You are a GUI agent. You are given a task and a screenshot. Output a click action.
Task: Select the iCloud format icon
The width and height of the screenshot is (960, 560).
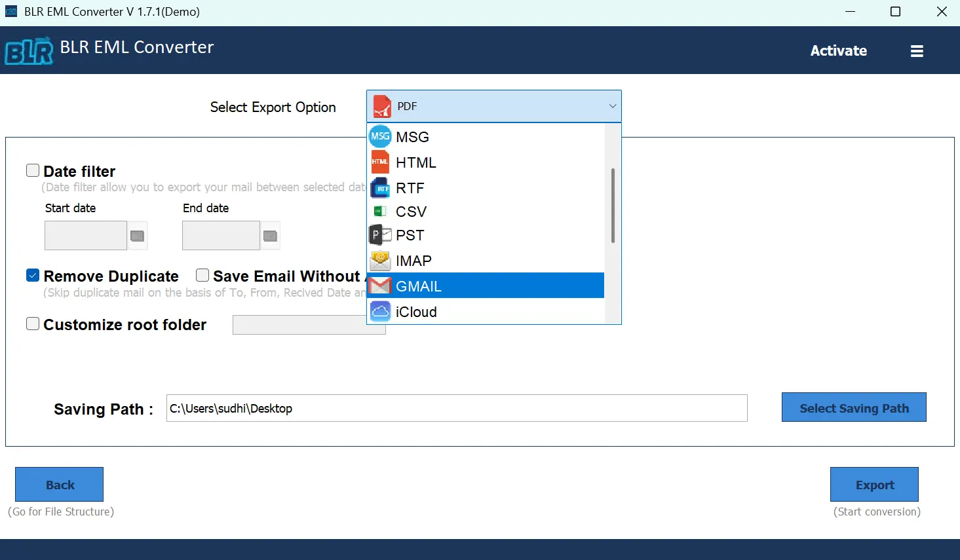pos(380,311)
